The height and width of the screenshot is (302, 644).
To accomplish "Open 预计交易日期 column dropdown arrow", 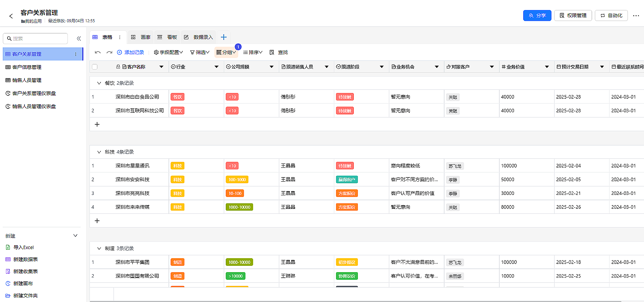I will [x=602, y=67].
